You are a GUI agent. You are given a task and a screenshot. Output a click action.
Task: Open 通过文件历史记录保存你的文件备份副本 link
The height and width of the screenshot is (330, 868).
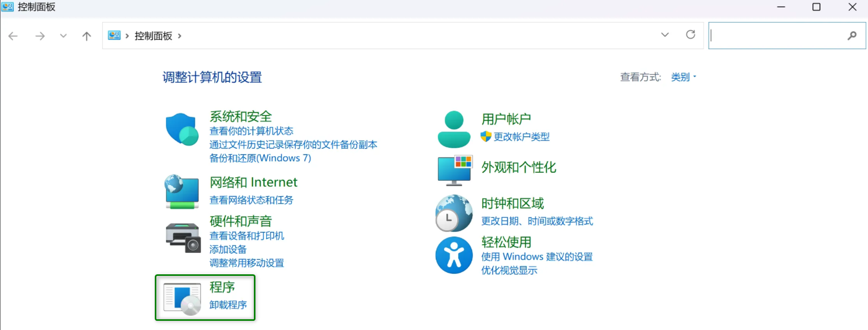(x=293, y=145)
